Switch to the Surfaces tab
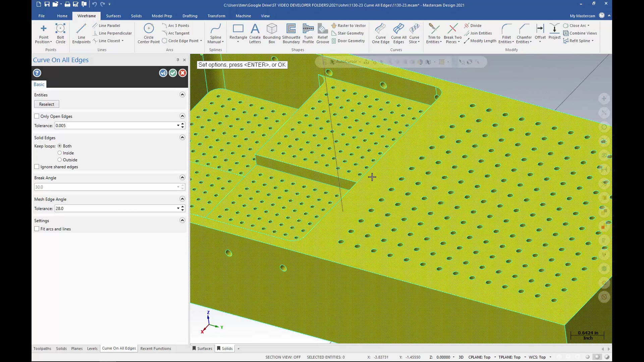644x362 pixels. (x=113, y=16)
